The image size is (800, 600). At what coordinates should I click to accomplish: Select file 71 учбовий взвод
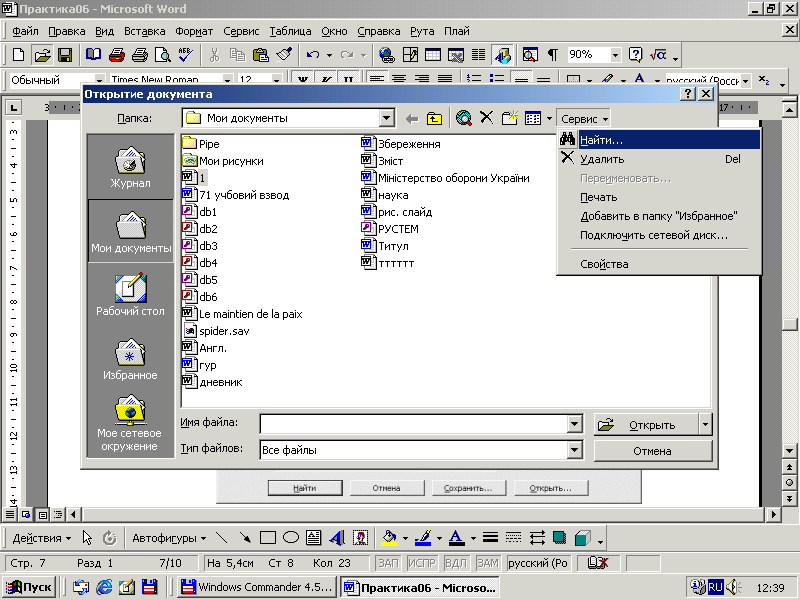click(236, 195)
